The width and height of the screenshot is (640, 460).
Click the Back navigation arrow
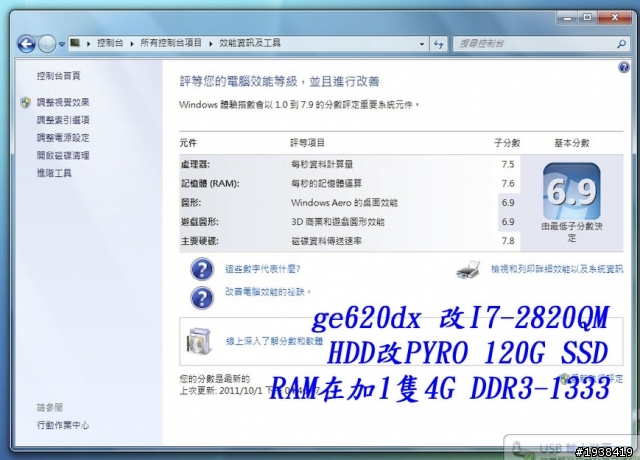click(27, 44)
